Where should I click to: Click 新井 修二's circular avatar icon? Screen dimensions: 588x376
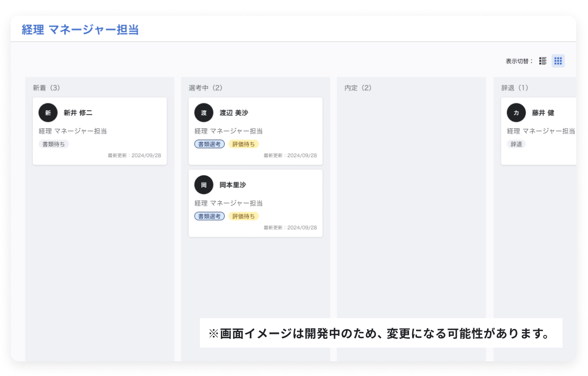[48, 113]
